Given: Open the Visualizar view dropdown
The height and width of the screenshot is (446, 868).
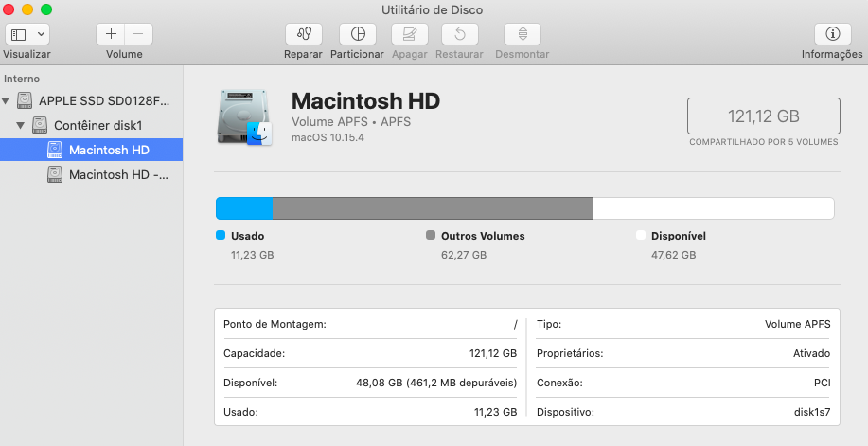Looking at the screenshot, I should coord(28,34).
